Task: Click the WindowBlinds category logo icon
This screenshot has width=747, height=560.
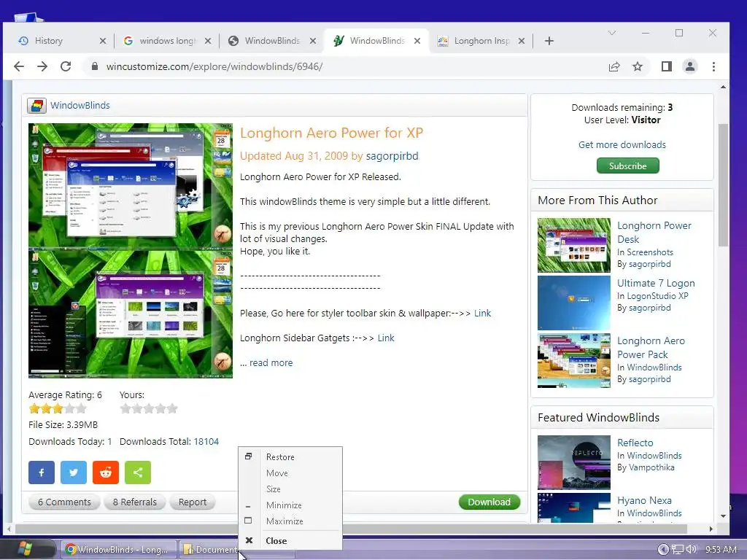Action: [36, 105]
